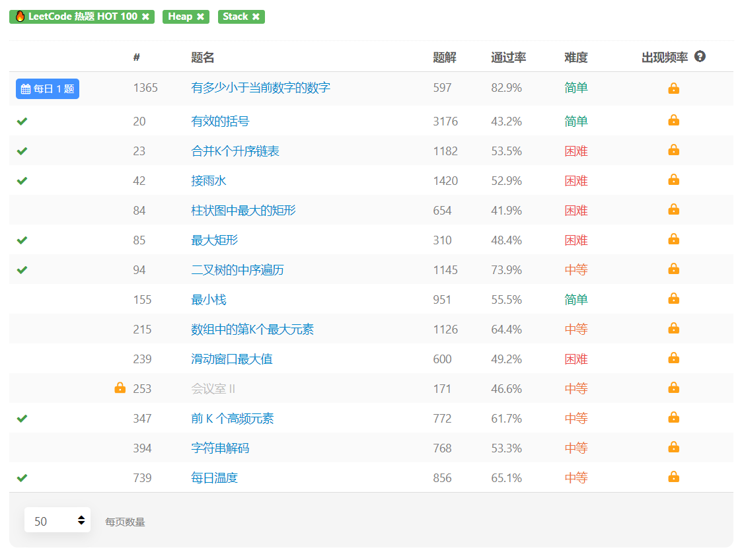Open the 50 per-page count dropdown
Screen dimensions: 744x560
57,521
